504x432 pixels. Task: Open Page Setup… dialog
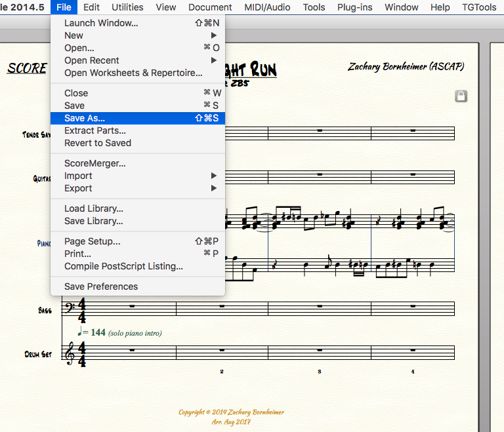[x=93, y=241]
